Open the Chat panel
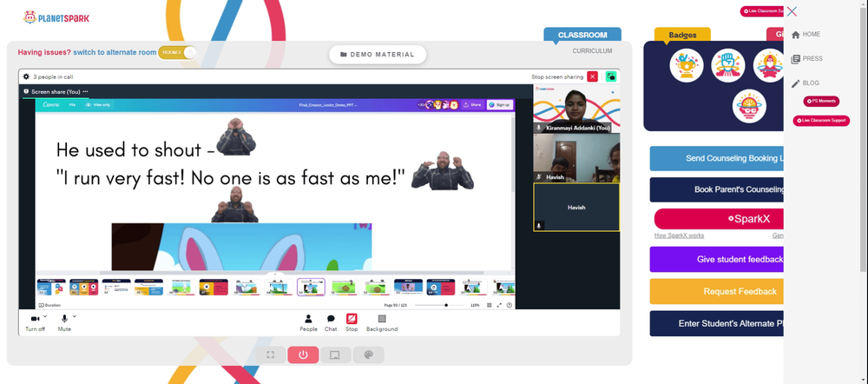Viewport: 868px width, 384px height. [x=331, y=322]
